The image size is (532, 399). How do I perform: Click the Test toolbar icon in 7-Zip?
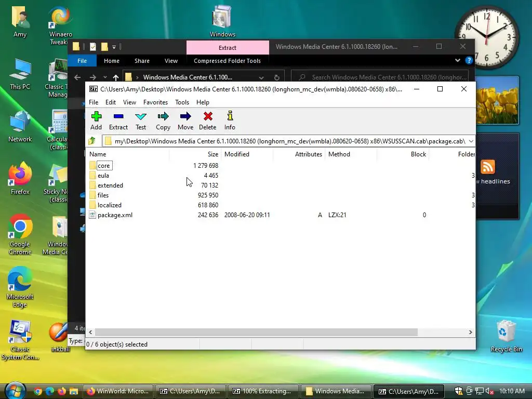tap(140, 121)
